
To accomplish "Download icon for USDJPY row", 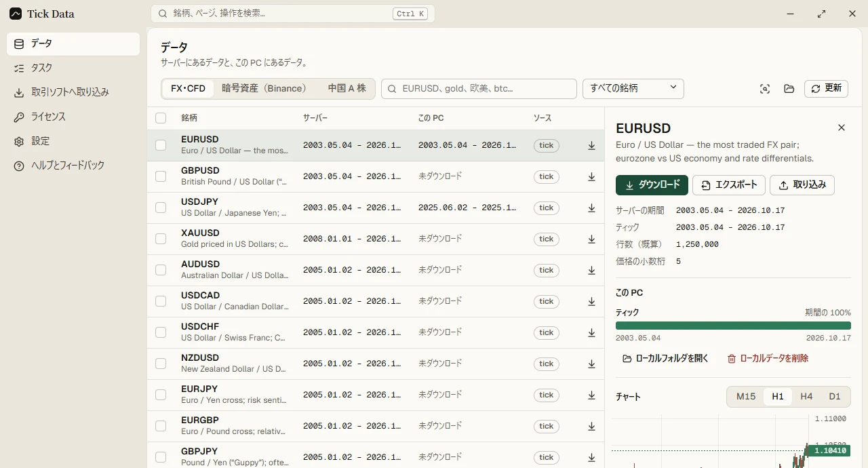I will [x=591, y=208].
